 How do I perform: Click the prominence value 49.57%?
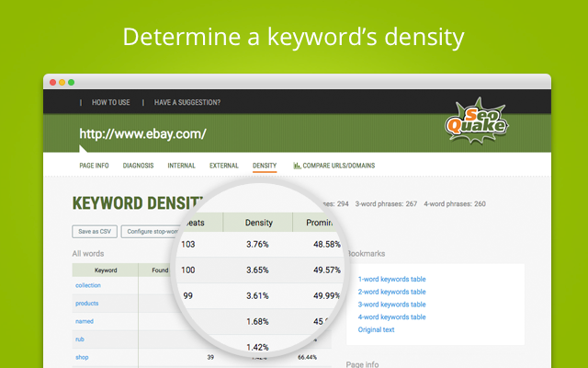[x=327, y=270]
